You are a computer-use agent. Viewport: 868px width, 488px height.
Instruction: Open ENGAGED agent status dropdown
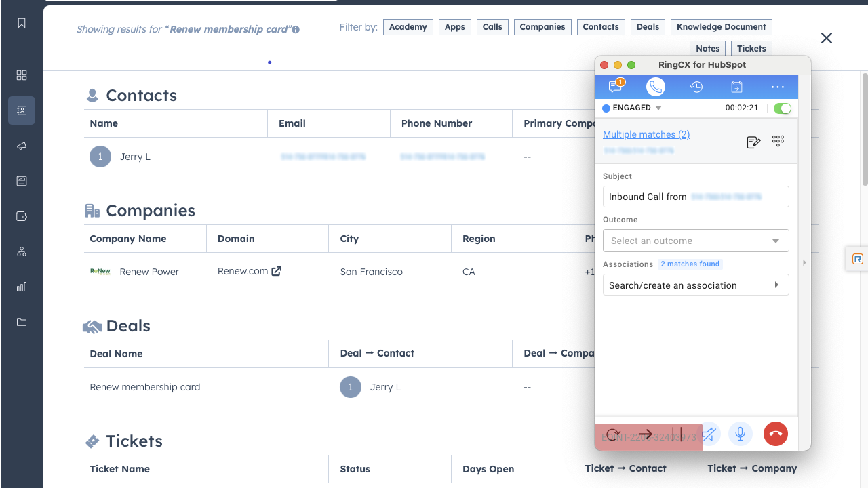632,108
